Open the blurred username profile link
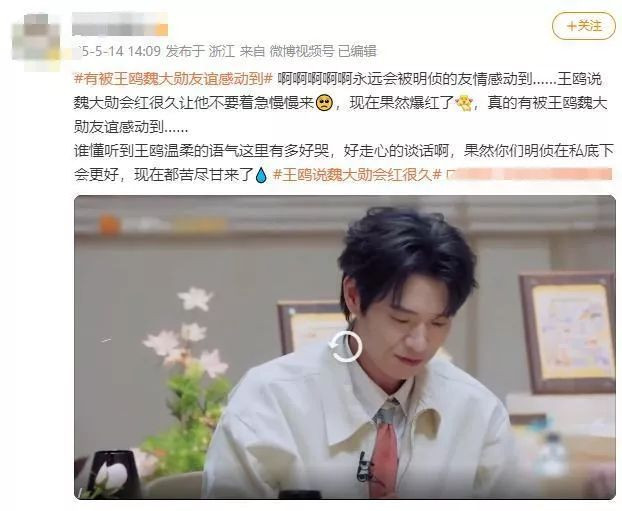The width and height of the screenshot is (622, 511). point(120,24)
